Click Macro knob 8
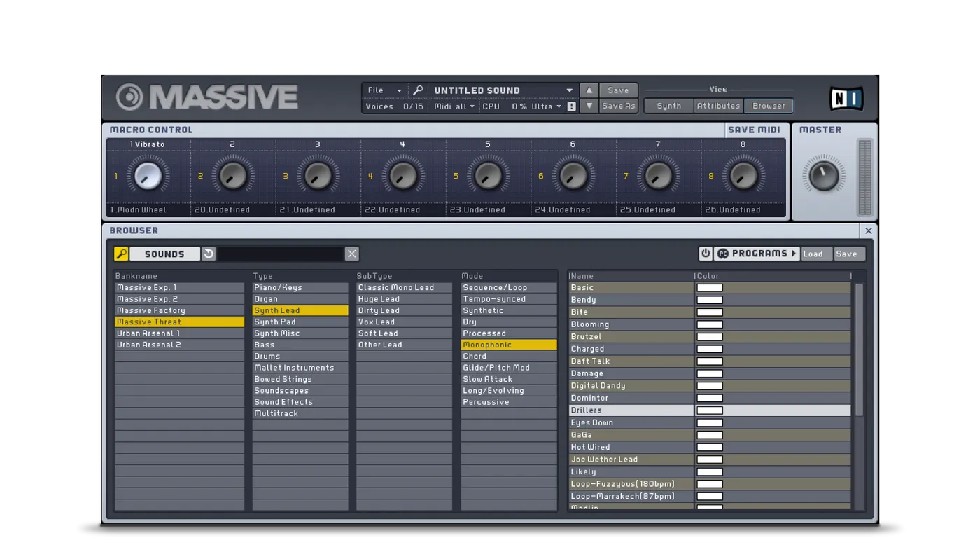Viewport: 980px width, 559px height. coord(743,177)
